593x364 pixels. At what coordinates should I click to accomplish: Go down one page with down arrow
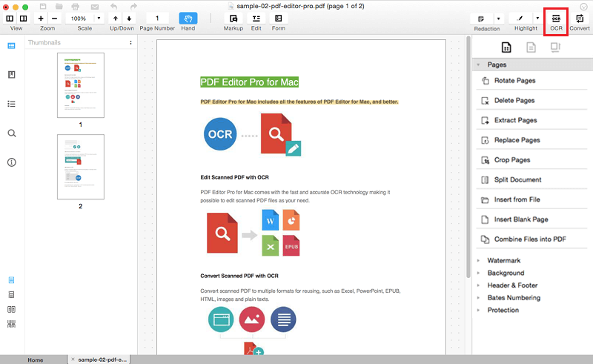pos(129,18)
